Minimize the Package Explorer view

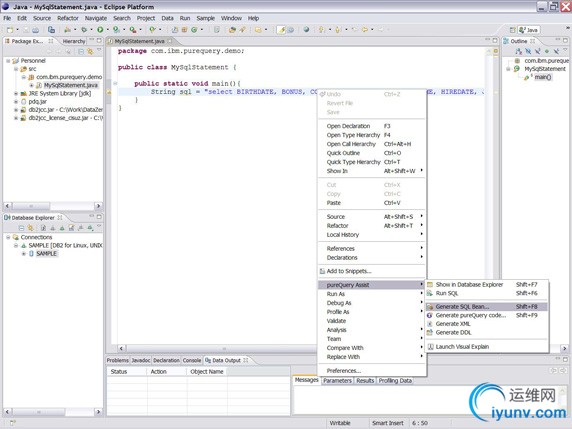pyautogui.click(x=92, y=40)
